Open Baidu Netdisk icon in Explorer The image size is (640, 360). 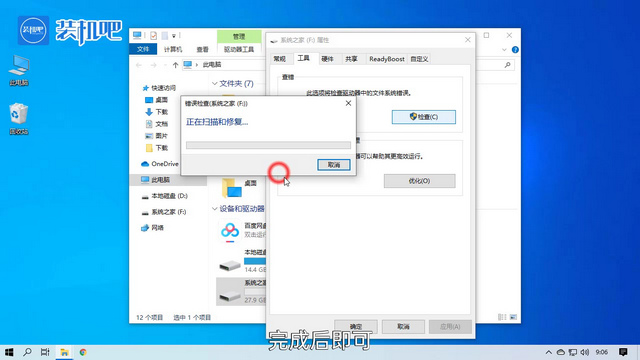(230, 231)
